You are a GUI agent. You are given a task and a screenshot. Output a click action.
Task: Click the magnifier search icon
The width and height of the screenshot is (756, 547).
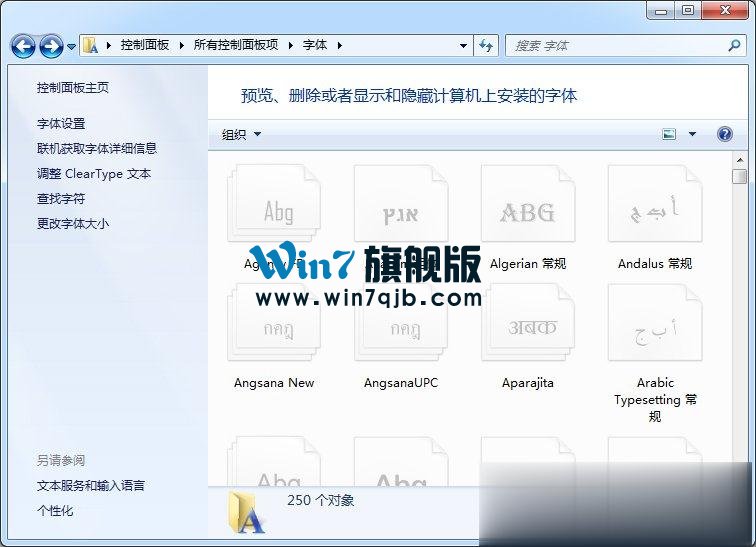[x=734, y=46]
